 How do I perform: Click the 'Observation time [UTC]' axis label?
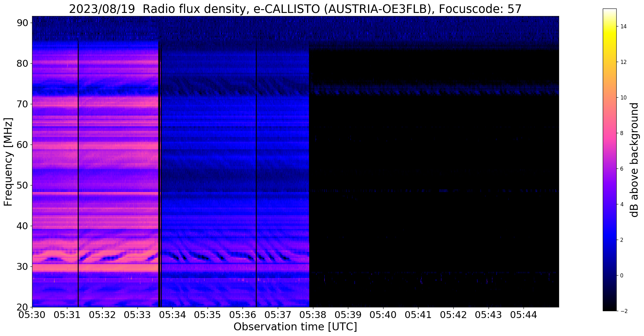(x=295, y=327)
